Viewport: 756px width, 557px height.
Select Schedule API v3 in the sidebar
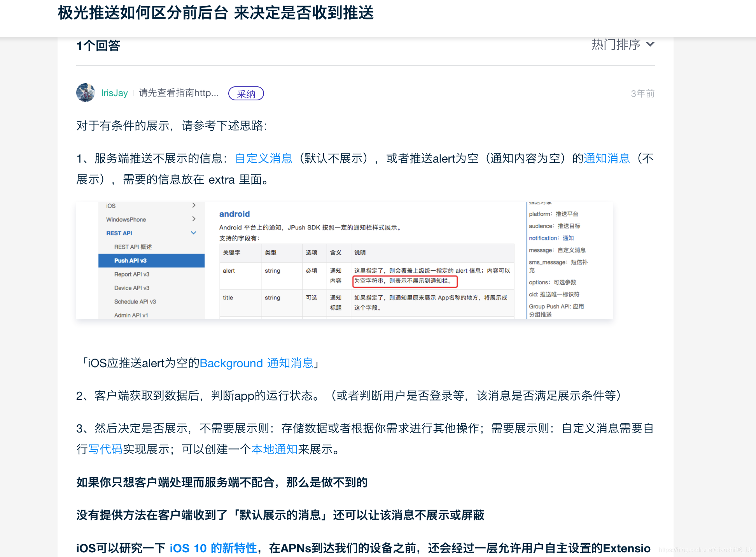(135, 301)
